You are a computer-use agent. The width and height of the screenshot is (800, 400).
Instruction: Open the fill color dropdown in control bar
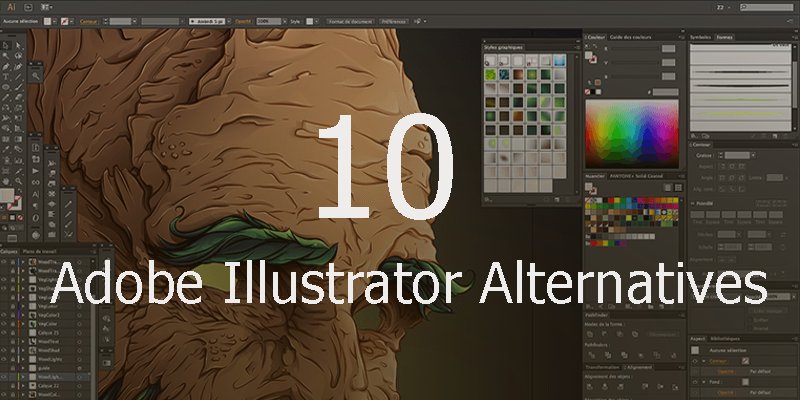[57, 21]
